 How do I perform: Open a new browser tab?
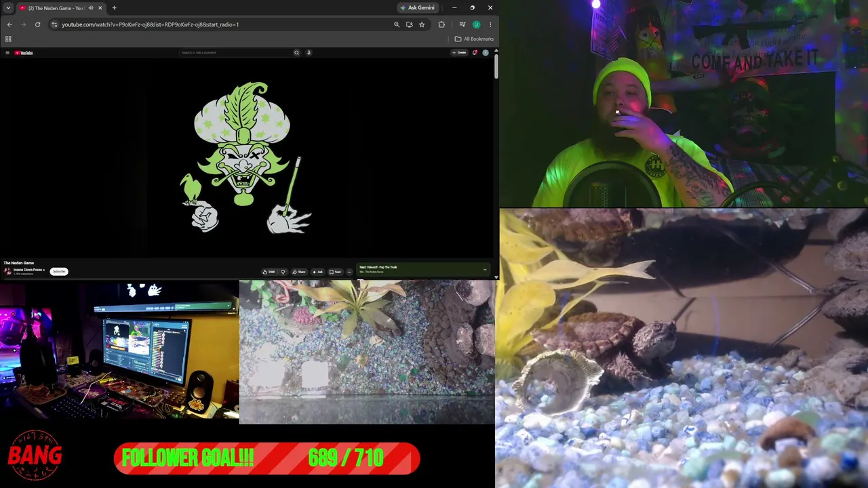114,8
